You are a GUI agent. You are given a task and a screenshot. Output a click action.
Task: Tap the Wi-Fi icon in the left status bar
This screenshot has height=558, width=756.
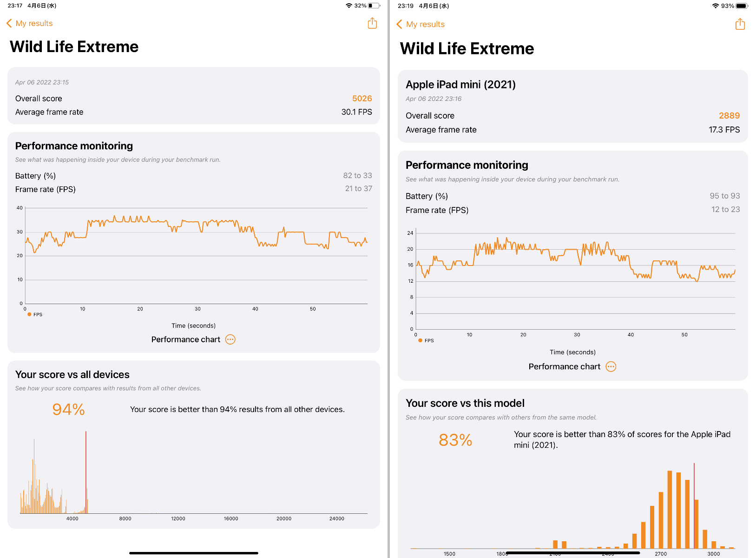(349, 6)
